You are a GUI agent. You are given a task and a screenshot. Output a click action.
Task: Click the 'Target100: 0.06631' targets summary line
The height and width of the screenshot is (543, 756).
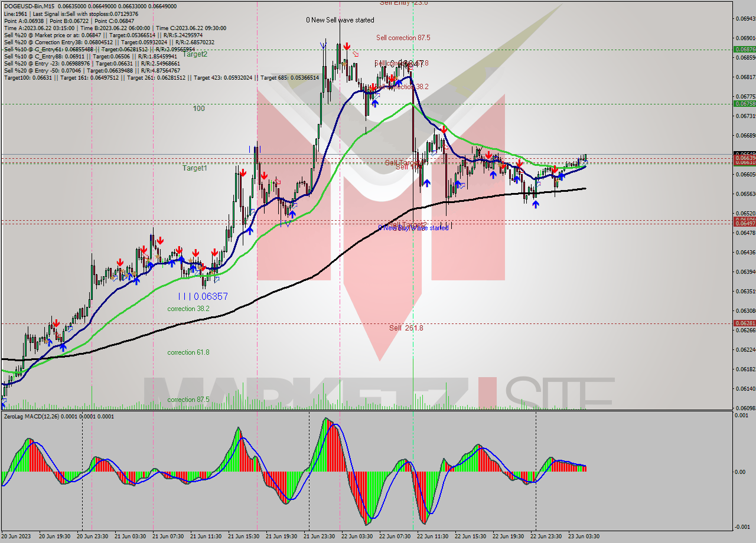pos(161,77)
